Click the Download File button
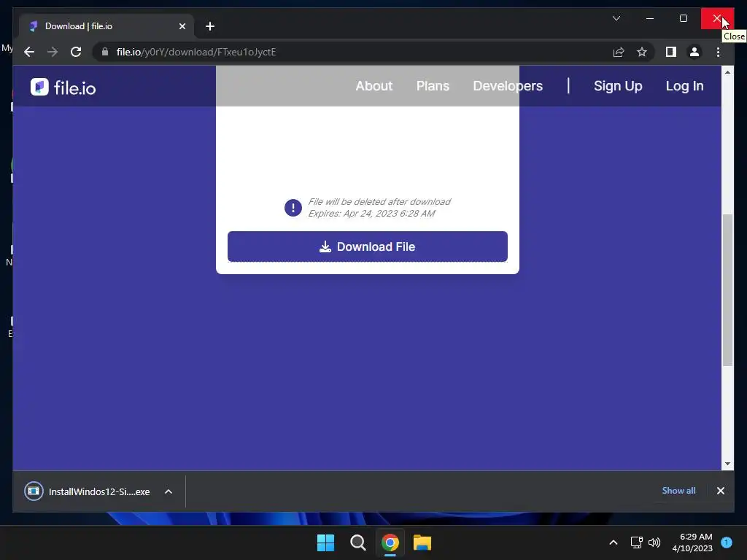This screenshot has width=747, height=560. (368, 246)
